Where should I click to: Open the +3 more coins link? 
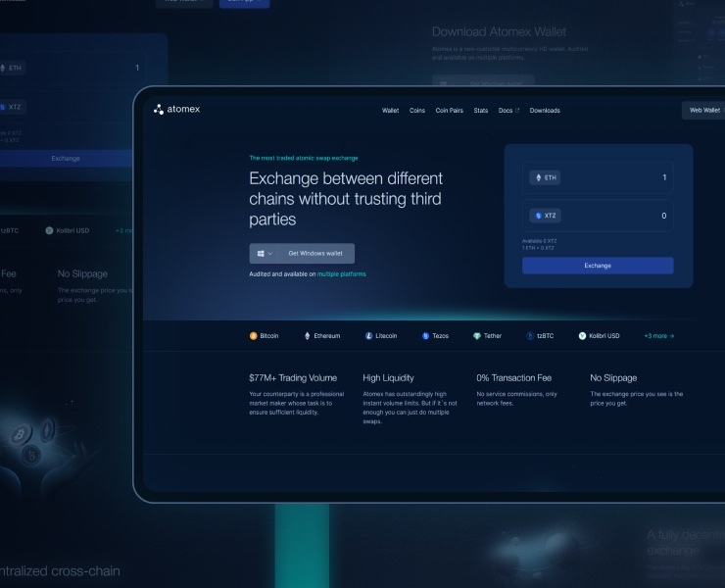[x=659, y=336]
